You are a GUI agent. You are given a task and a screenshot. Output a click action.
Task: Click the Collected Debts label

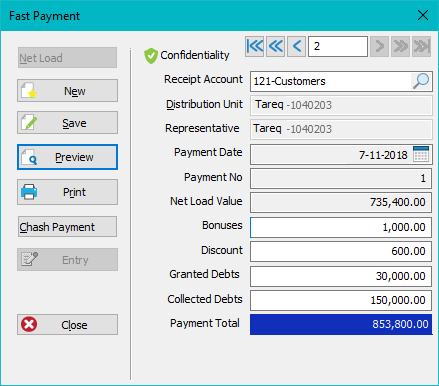click(205, 299)
